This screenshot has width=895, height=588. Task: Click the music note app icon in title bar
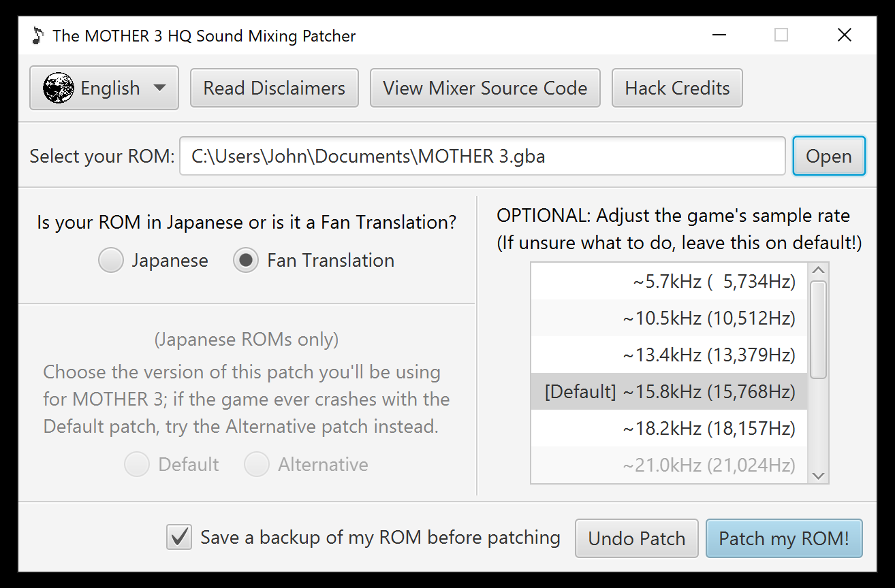[37, 35]
